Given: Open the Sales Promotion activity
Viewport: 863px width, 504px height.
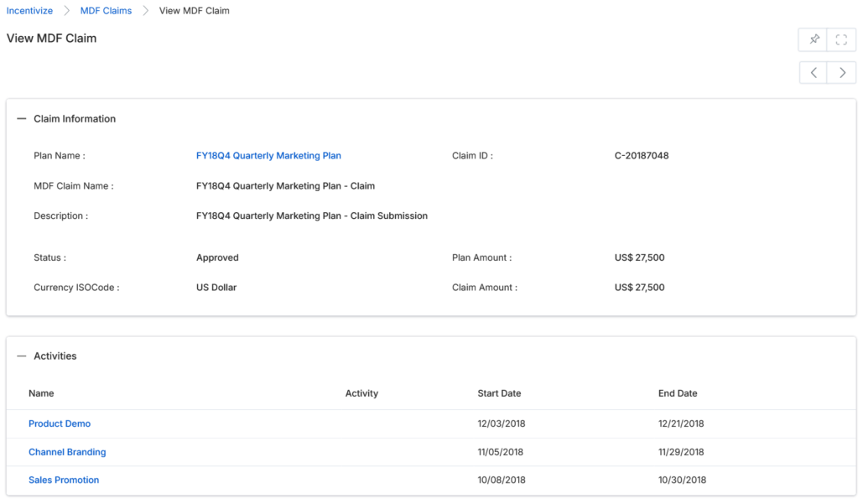Looking at the screenshot, I should pos(64,480).
